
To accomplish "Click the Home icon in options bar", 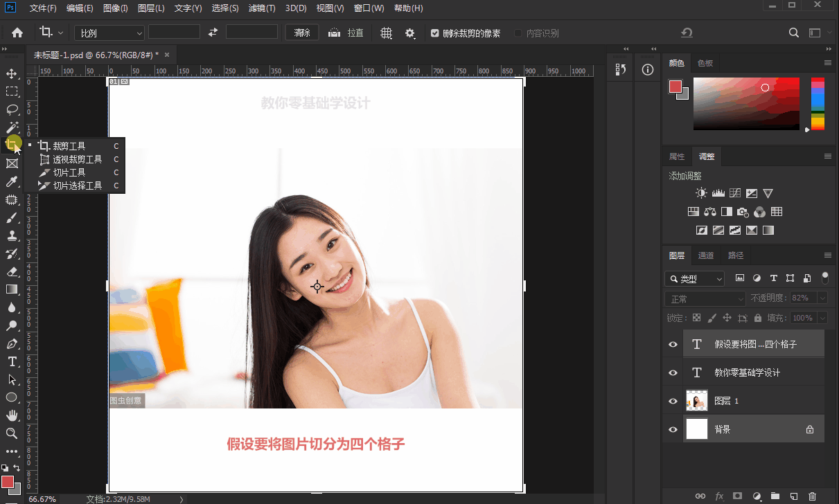I will coord(17,33).
